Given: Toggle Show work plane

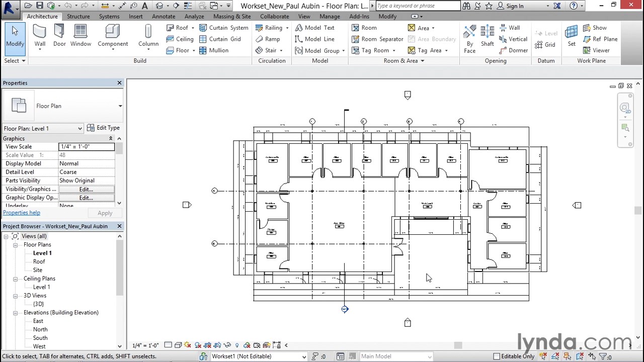Looking at the screenshot, I should 595,28.
